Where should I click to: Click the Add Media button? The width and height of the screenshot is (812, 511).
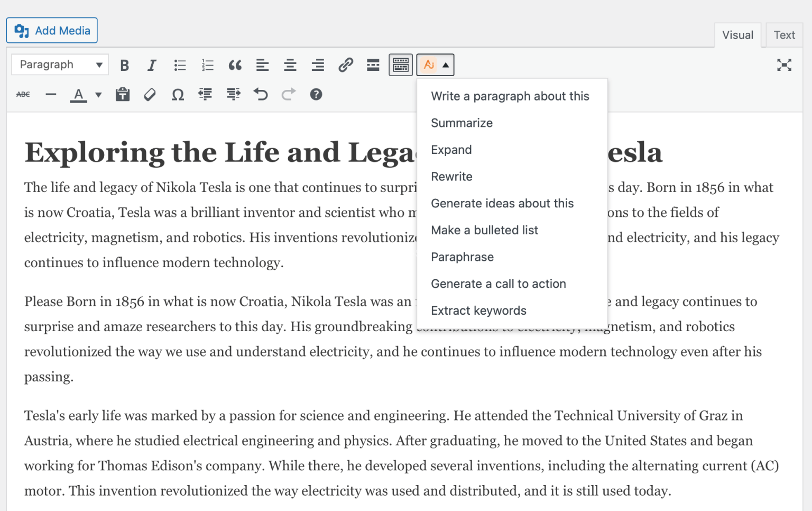click(x=52, y=31)
